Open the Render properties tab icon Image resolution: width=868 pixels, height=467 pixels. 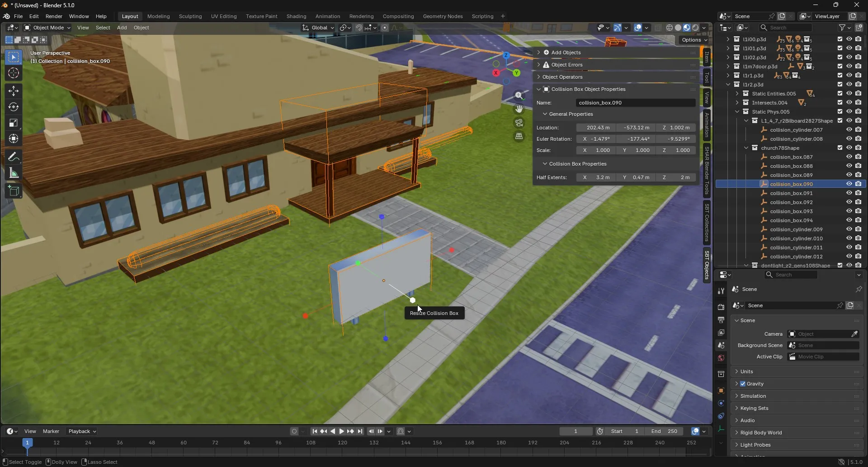[721, 307]
